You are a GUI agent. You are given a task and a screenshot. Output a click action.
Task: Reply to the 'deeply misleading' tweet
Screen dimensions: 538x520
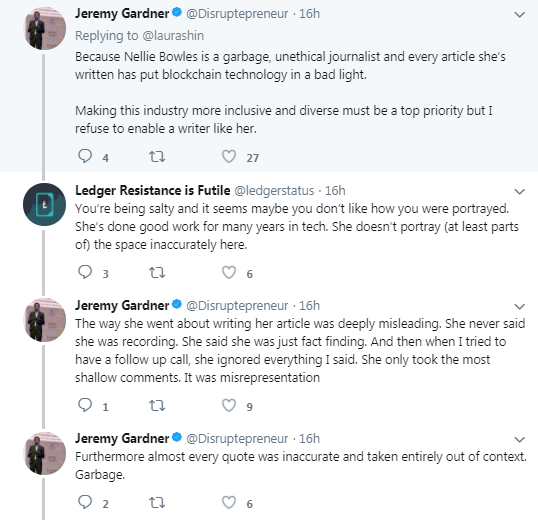pos(85,405)
